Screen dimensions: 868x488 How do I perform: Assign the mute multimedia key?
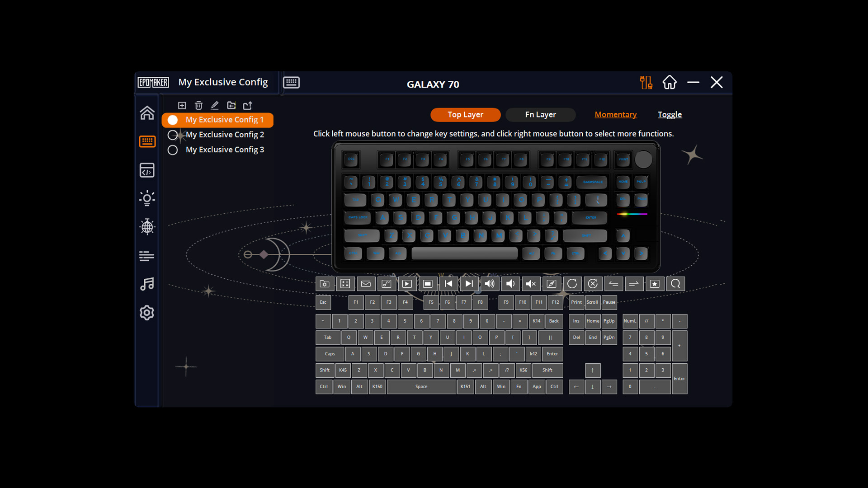tap(531, 284)
